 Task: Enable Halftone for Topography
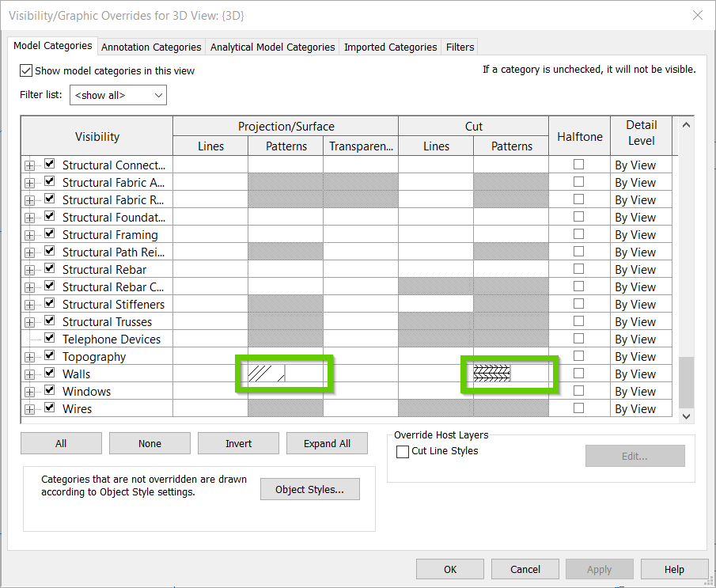coord(578,355)
